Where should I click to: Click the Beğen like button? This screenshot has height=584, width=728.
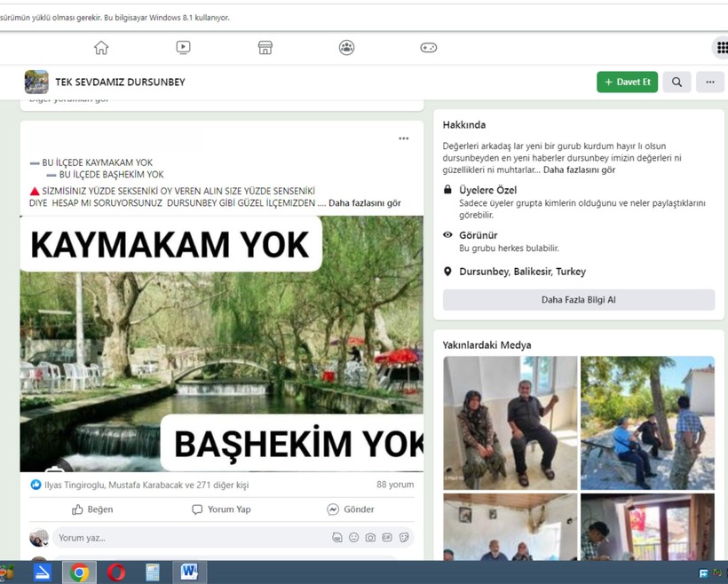coord(92,509)
